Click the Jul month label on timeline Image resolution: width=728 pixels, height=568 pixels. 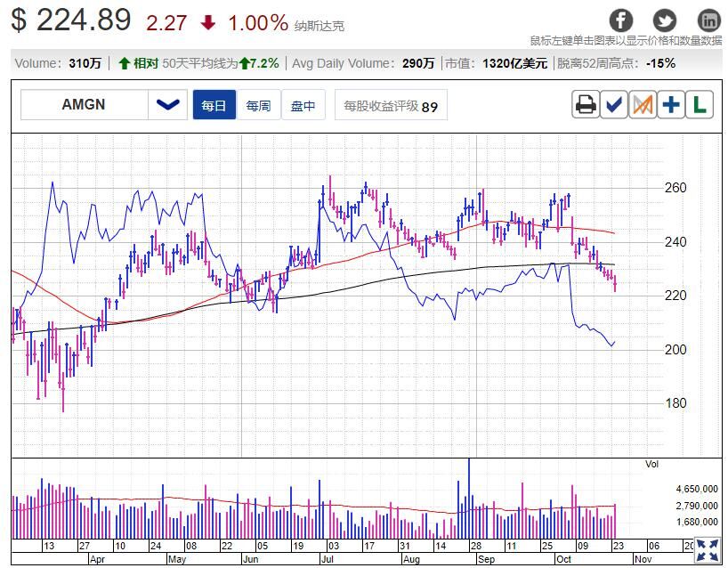pos(328,559)
